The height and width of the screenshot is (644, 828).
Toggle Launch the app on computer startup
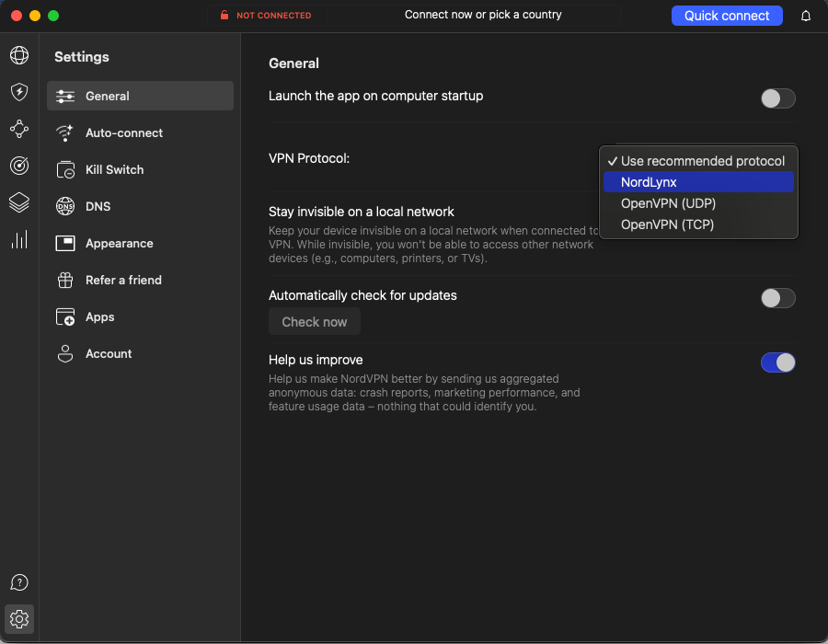pyautogui.click(x=777, y=98)
